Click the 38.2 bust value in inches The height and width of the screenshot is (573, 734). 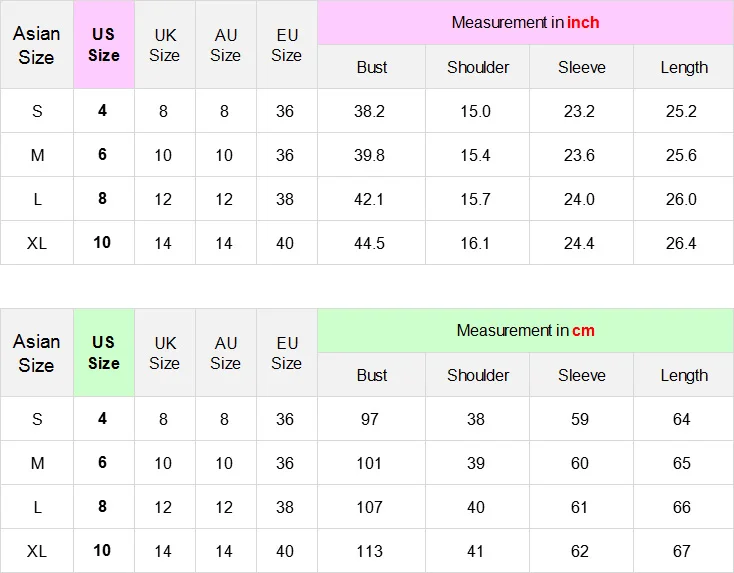coord(371,111)
